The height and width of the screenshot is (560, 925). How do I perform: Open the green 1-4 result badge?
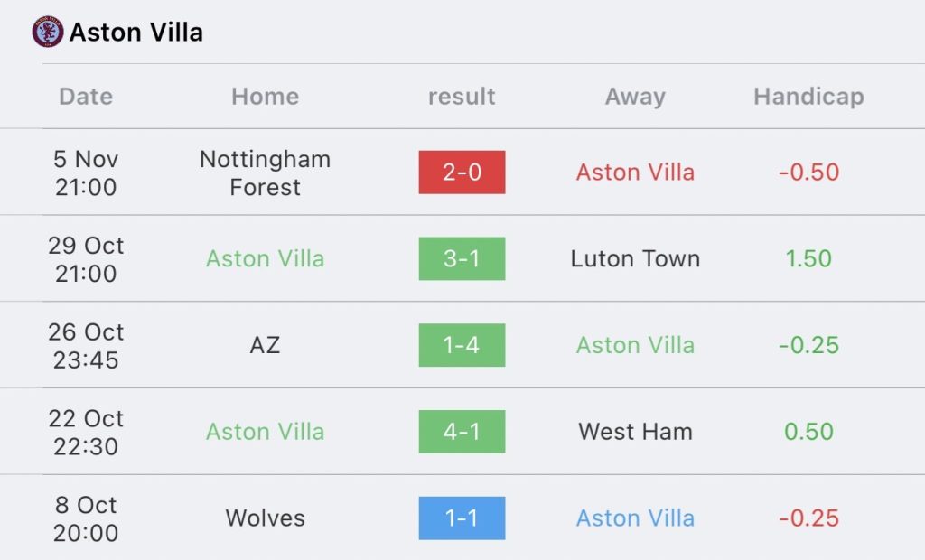tap(462, 345)
